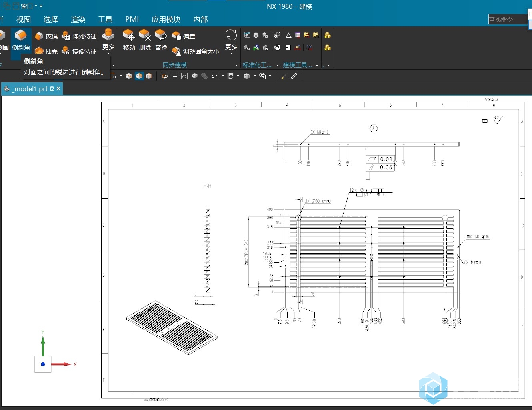Expand the 建模工具 group arrow

click(x=317, y=65)
